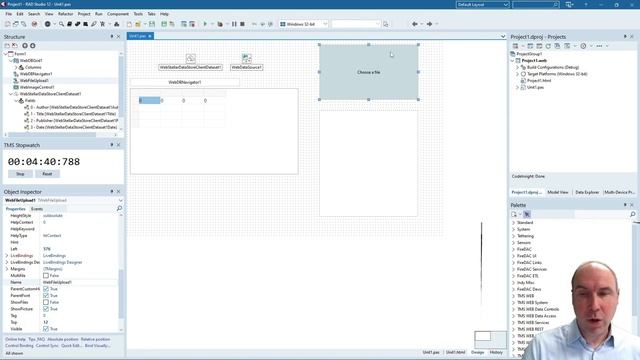Click the Open file folder toolbar icon

click(138, 24)
